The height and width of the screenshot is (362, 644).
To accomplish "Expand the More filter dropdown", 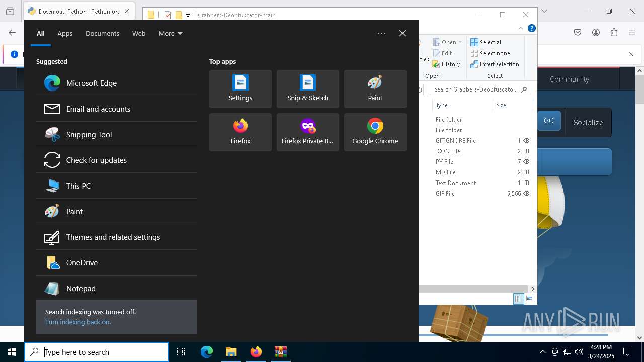I will 171,33.
